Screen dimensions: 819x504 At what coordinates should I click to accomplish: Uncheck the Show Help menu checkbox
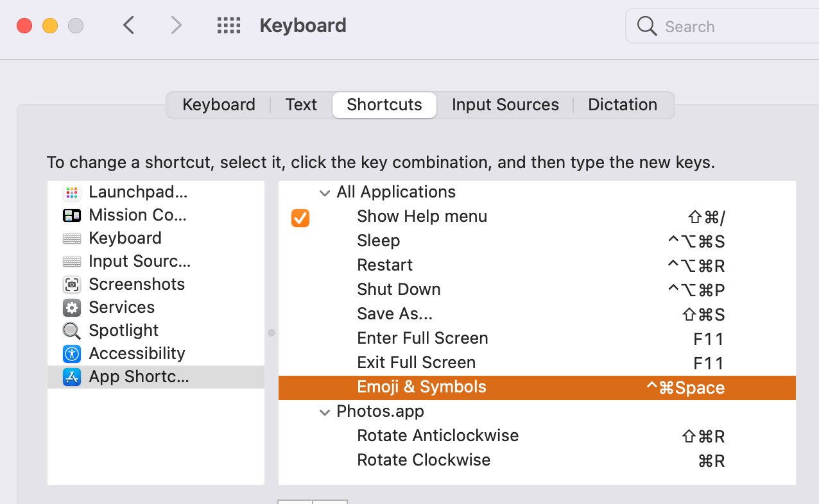tap(300, 218)
